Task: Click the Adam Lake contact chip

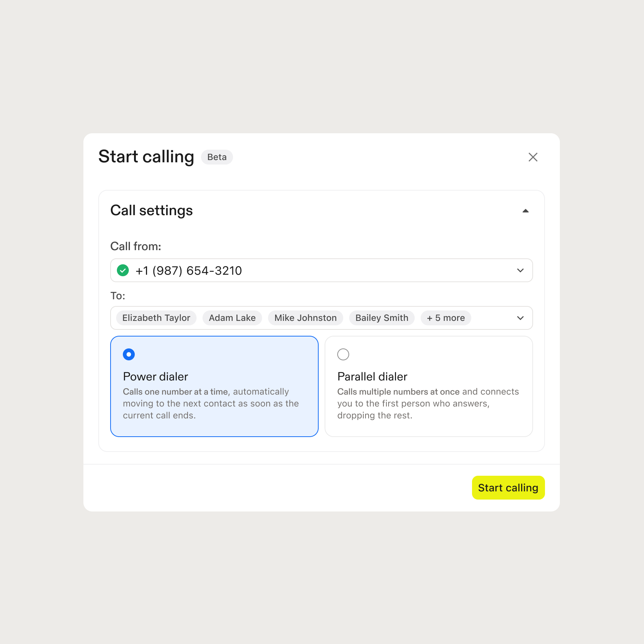Action: [x=232, y=318]
